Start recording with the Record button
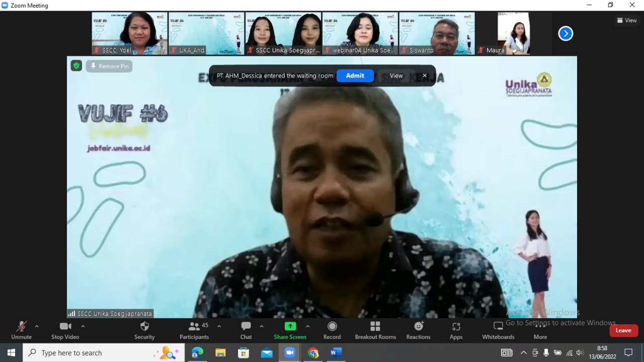This screenshot has height=362, width=644. point(332,330)
